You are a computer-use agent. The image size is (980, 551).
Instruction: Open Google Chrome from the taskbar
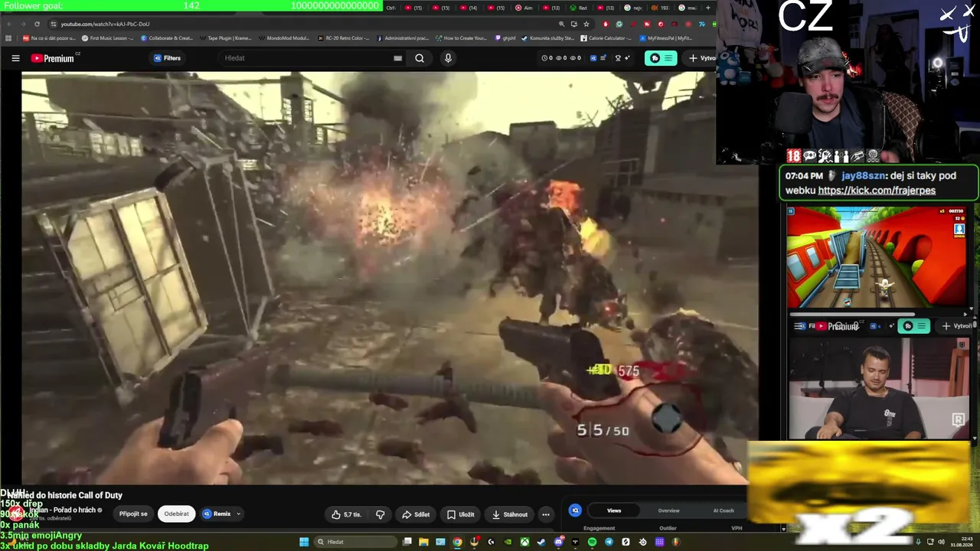[x=457, y=542]
